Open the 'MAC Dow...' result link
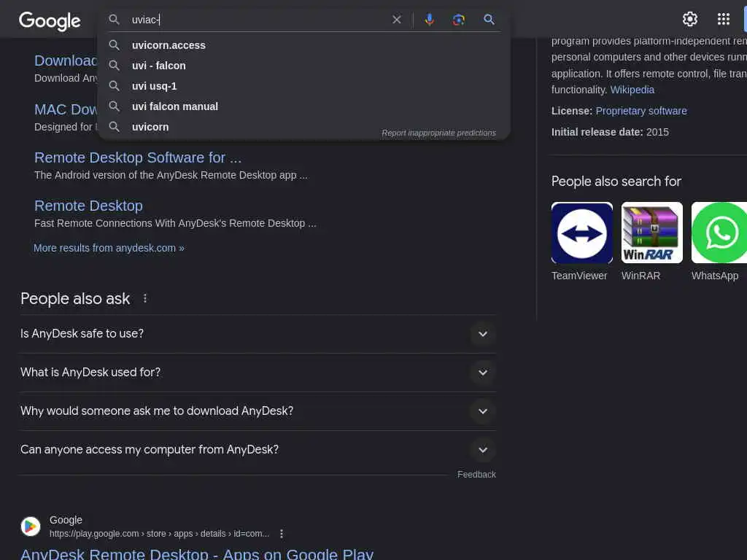 coord(66,109)
